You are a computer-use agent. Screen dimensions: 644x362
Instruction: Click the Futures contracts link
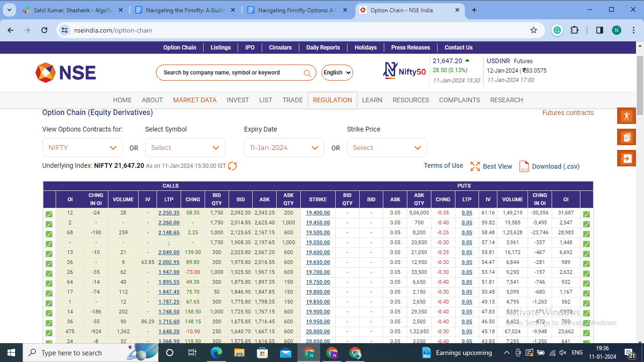point(568,113)
